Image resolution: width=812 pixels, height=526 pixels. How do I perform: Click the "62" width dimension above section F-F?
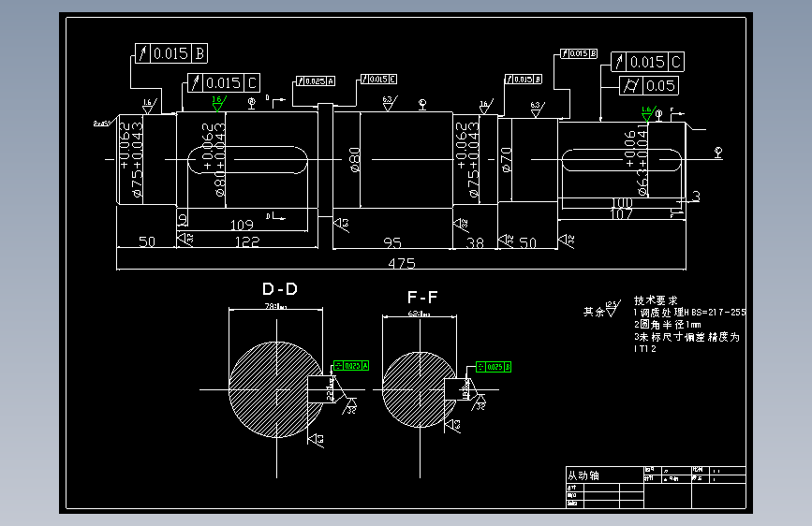click(419, 314)
